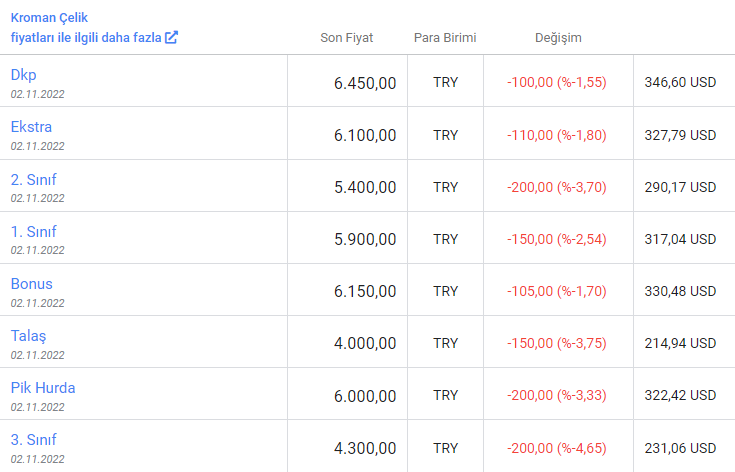Viewport: 735px width, 472px height.
Task: Open the Kroman Çelik prices link
Action: click(x=94, y=28)
